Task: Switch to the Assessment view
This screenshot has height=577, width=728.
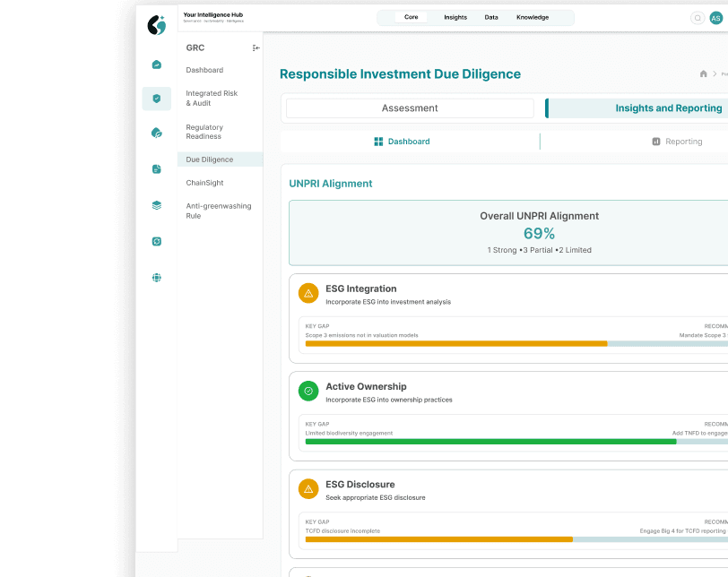Action: 410,108
